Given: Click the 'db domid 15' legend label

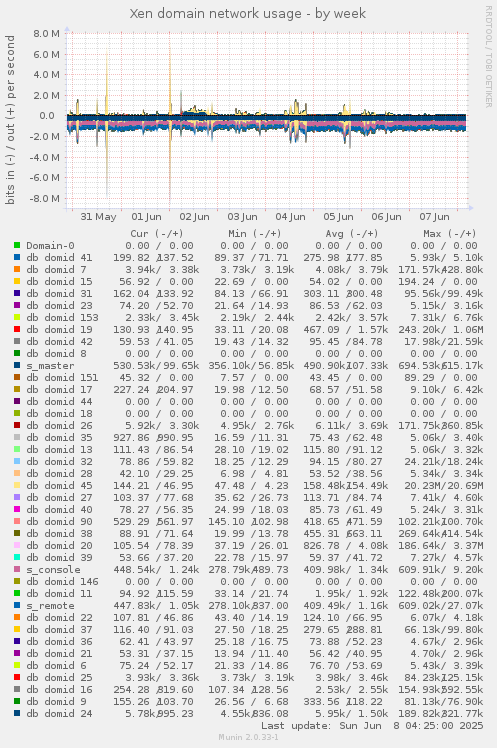Looking at the screenshot, I should tap(59, 281).
